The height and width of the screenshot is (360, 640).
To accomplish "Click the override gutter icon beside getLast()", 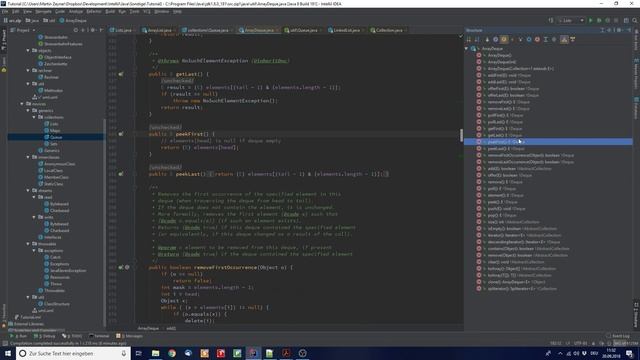I will (x=121, y=74).
